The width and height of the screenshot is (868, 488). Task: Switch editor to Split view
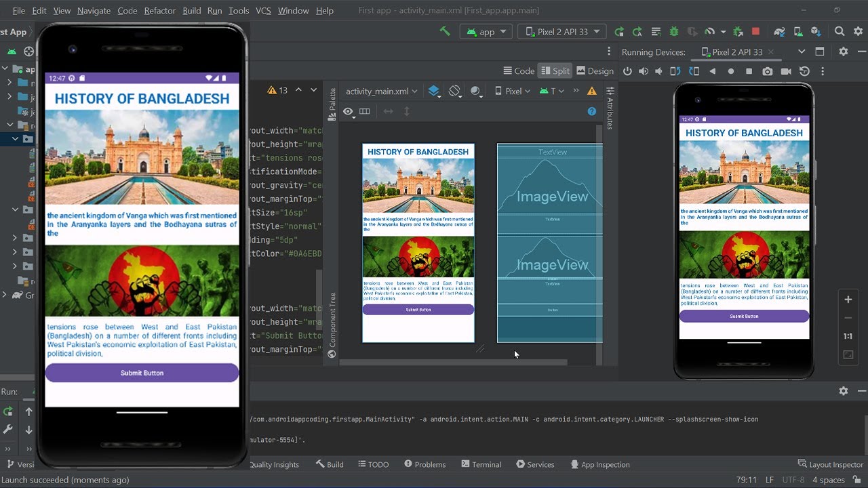coord(555,70)
